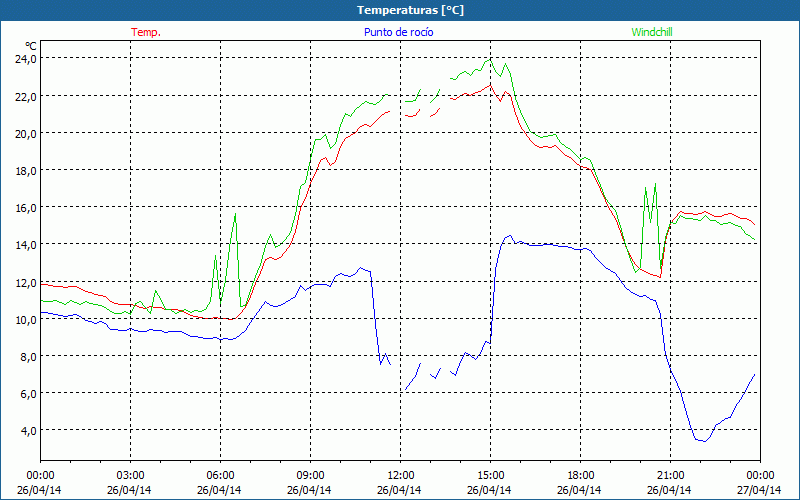Select the red Temp. legend label

click(x=146, y=32)
